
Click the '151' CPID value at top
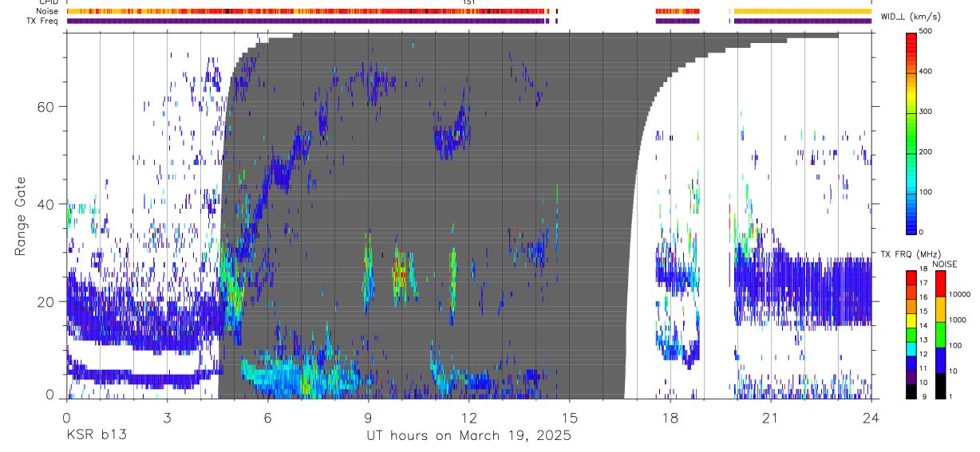coord(469,2)
